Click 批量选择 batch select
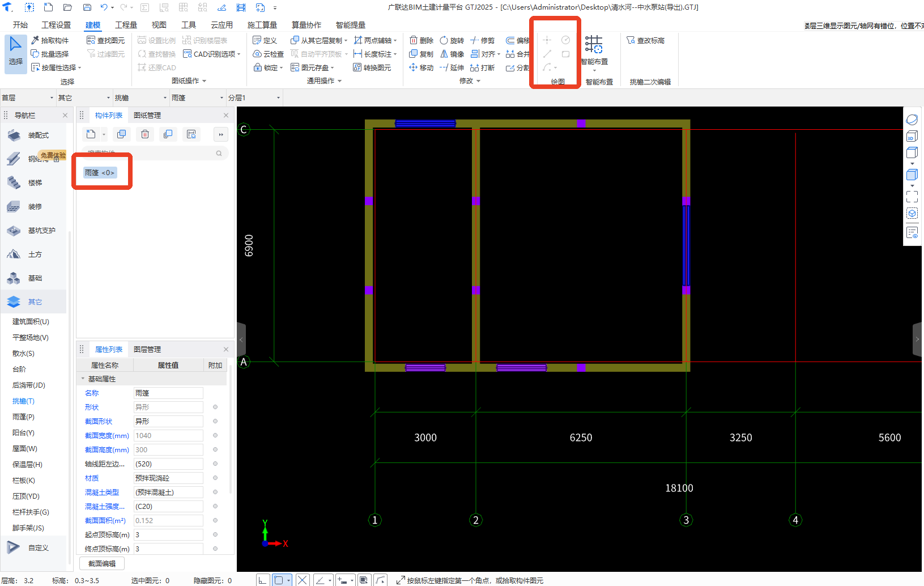Screen dimensions: 924x586 50,54
